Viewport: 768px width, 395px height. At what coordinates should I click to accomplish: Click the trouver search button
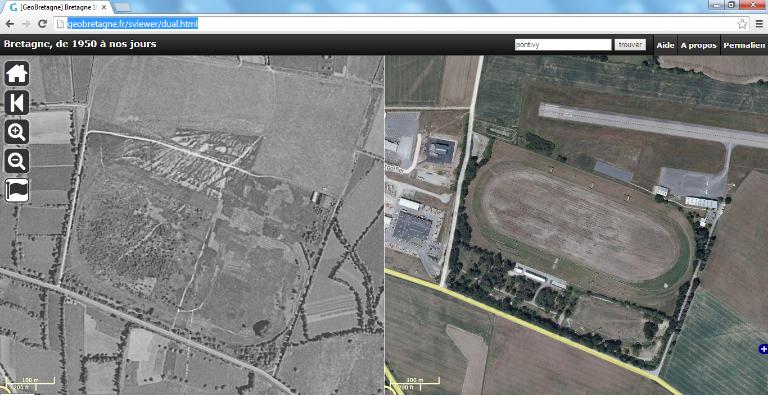coord(630,45)
